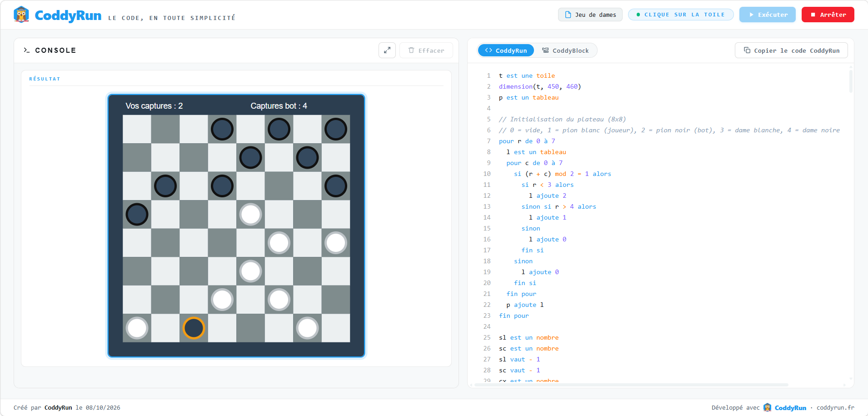This screenshot has height=416, width=868.
Task: Click code line 7 'pour r de 0 à 7'
Action: (x=527, y=141)
